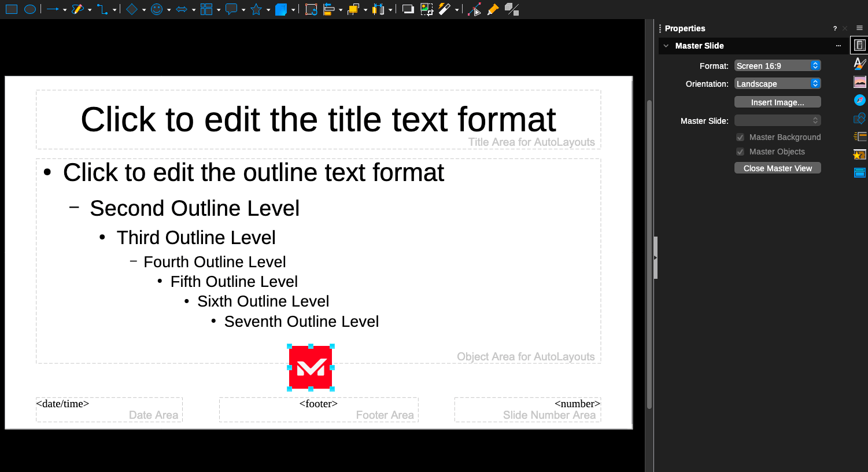868x472 pixels.
Task: Open the Orientation dropdown showing Landscape
Action: 777,84
